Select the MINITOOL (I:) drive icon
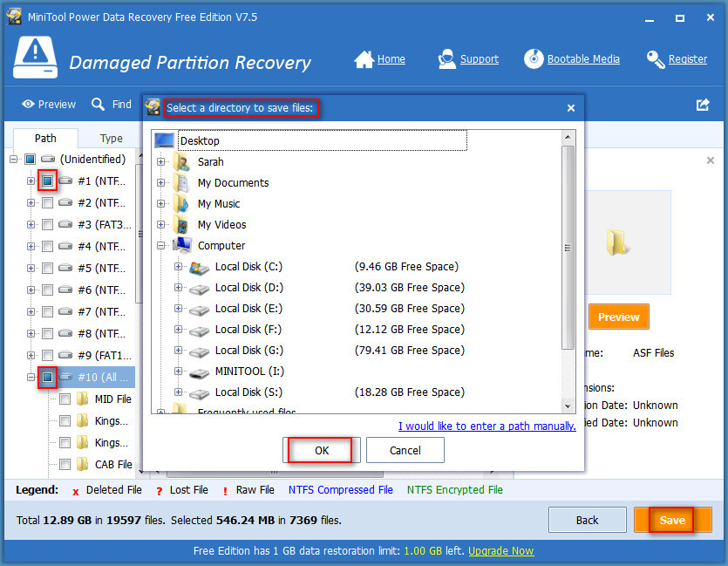Viewport: 728px width, 566px height. (x=199, y=372)
